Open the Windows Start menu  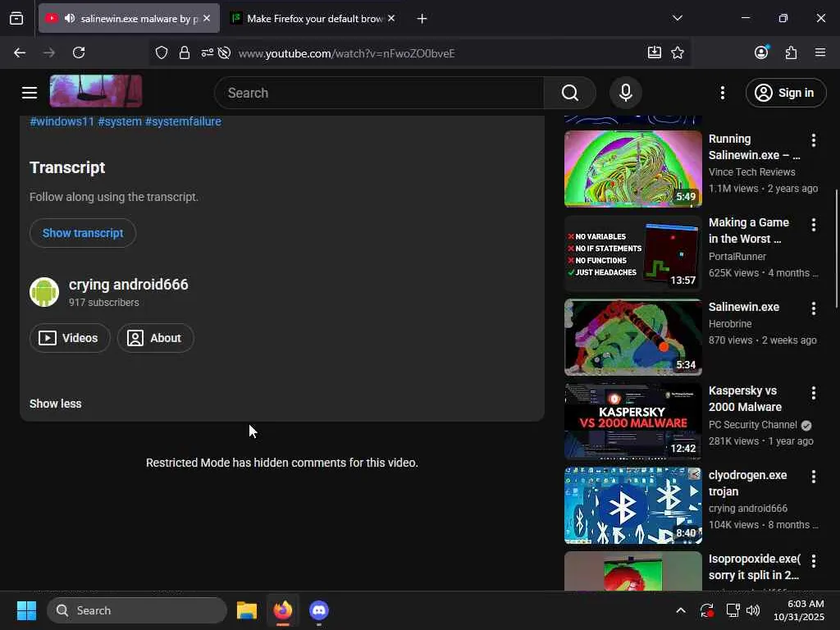(26, 610)
